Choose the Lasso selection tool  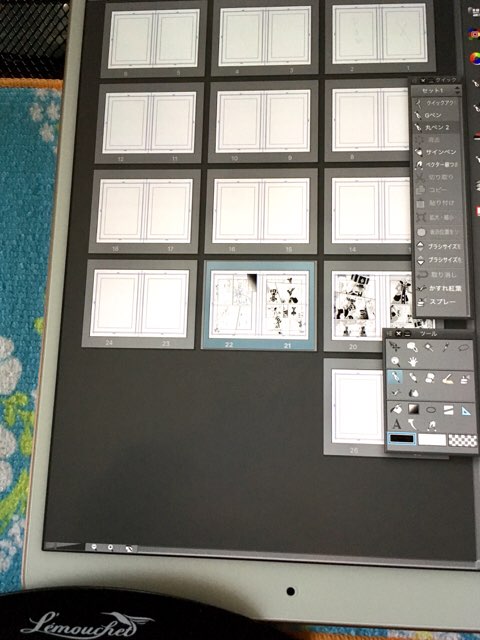(464, 347)
